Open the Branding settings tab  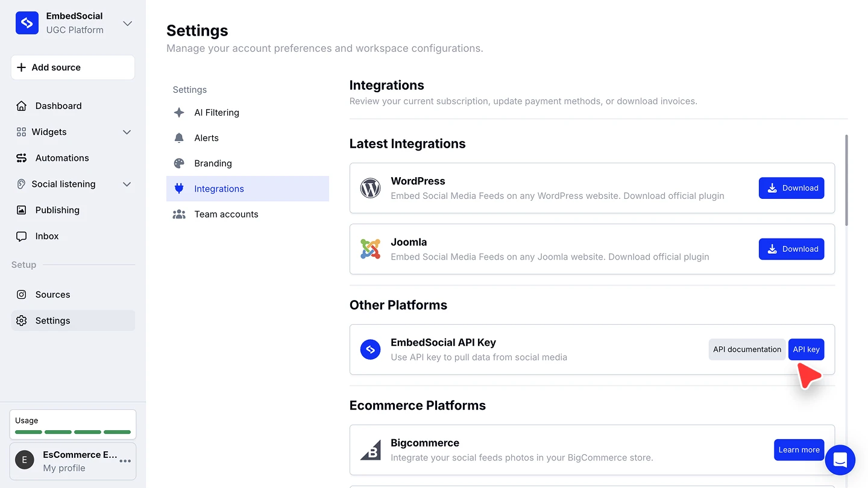pos(248,163)
